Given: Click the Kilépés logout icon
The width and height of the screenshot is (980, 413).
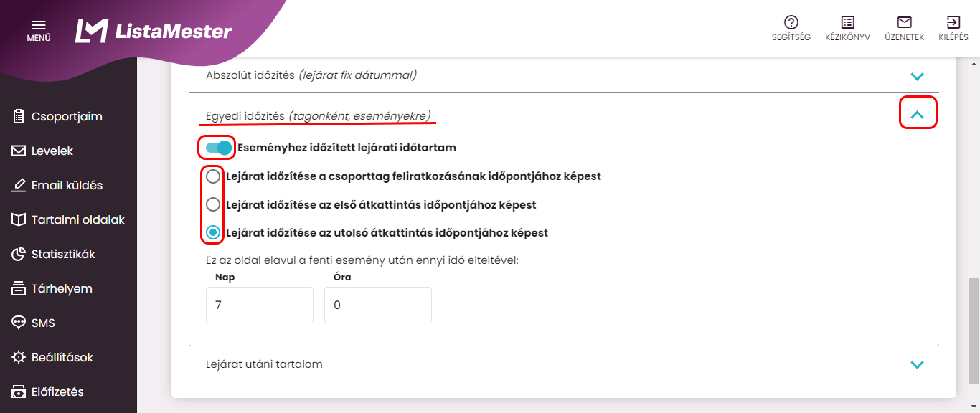Looking at the screenshot, I should click(953, 22).
